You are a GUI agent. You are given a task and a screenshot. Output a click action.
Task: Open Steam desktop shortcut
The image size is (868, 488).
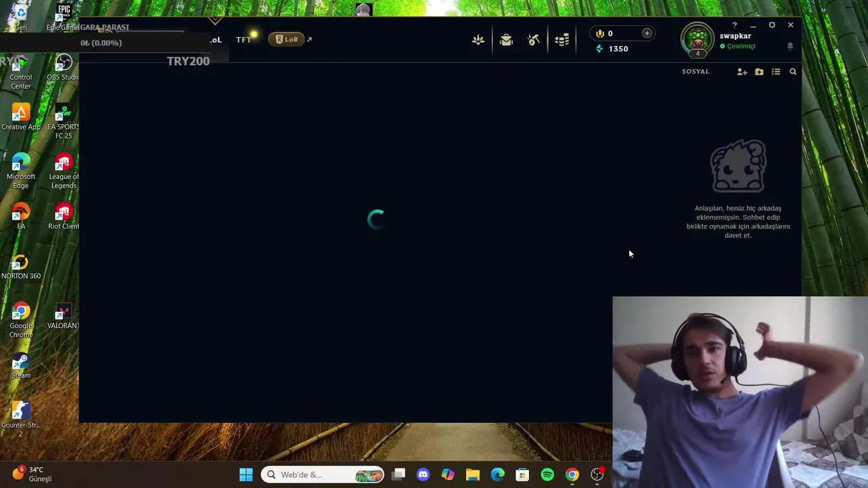pos(21,366)
